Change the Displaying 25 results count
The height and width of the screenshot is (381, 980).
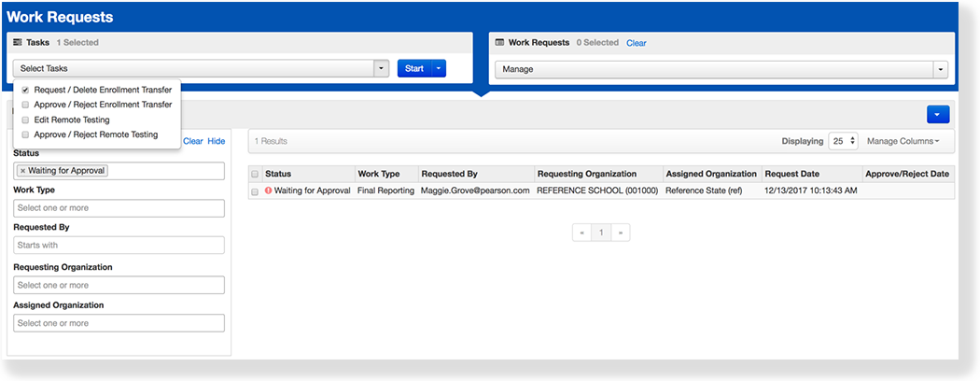[x=842, y=141]
